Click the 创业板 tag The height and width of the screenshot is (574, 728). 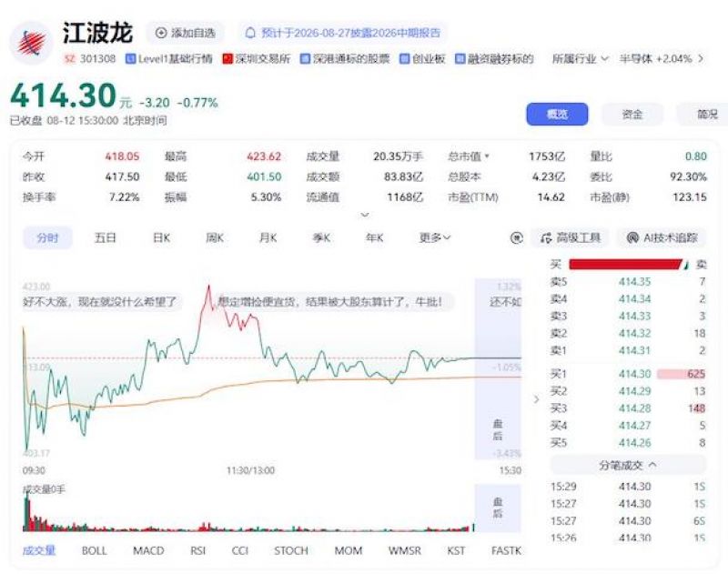[x=422, y=59]
